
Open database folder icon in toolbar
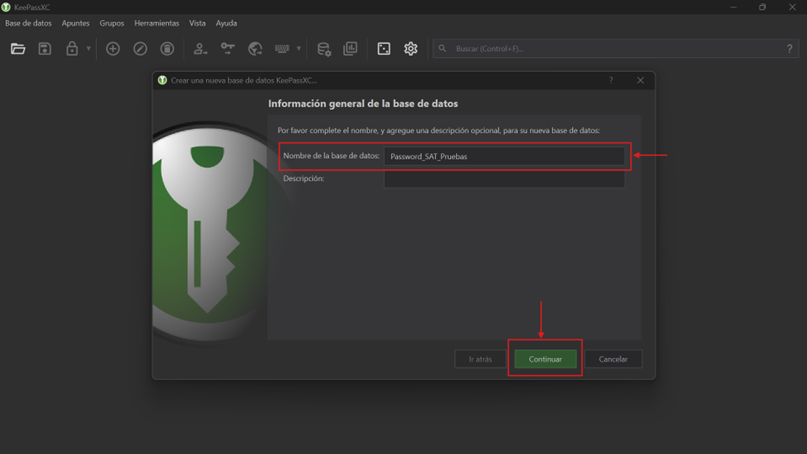point(18,49)
